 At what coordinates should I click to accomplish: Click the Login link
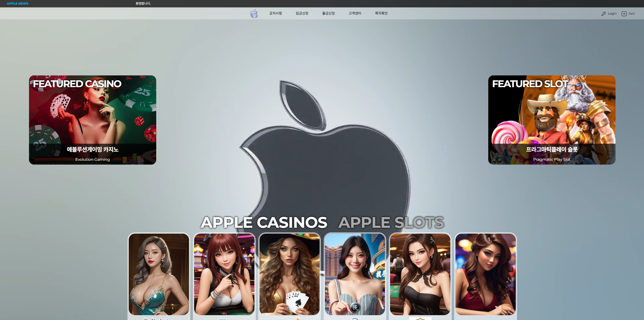[x=612, y=14]
